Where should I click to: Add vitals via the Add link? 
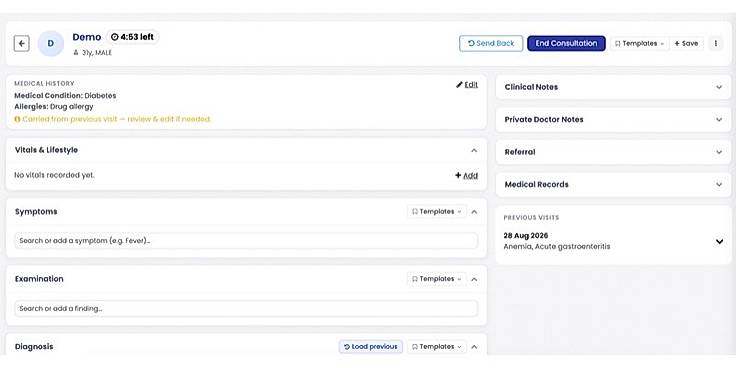coord(467,176)
